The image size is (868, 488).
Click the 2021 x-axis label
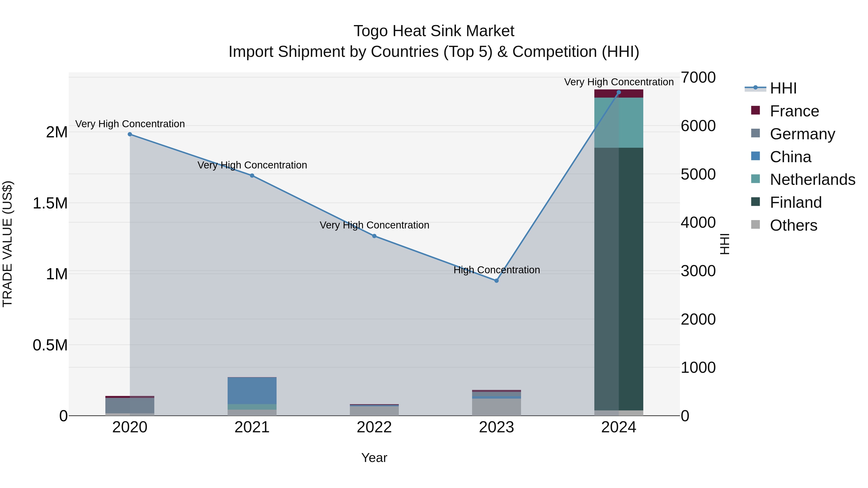pyautogui.click(x=252, y=427)
